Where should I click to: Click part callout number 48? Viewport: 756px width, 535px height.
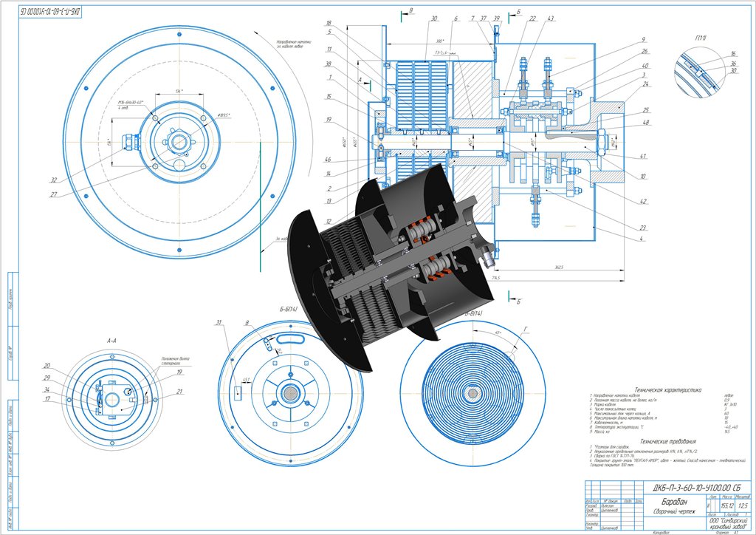[x=645, y=123]
